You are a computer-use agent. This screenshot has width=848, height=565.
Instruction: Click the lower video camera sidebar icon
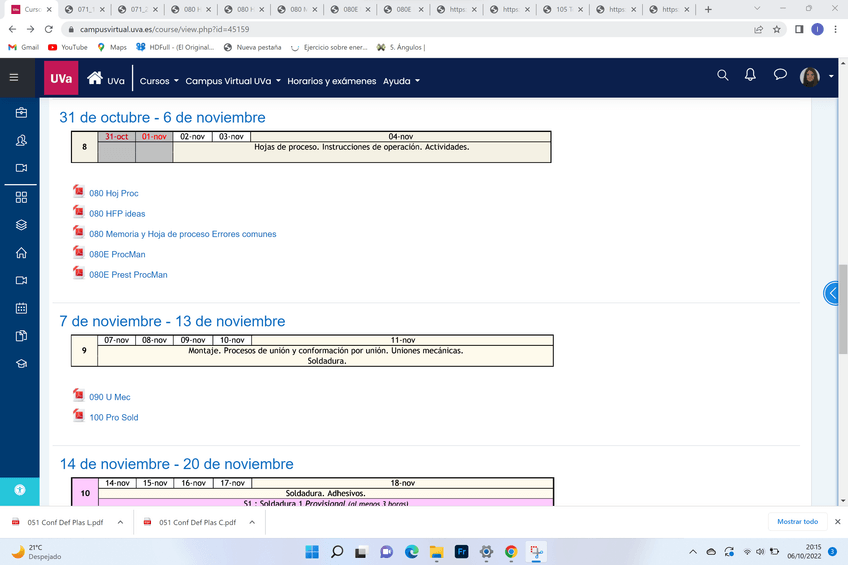coord(21,280)
